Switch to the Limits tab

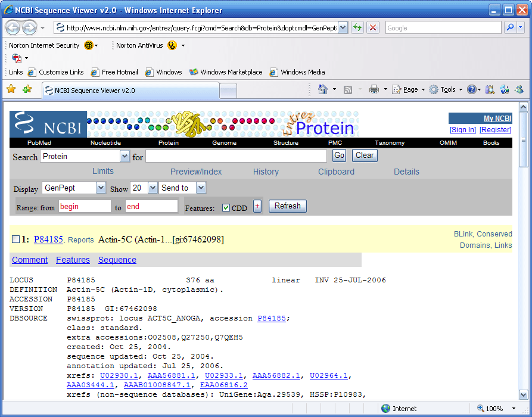coord(103,172)
